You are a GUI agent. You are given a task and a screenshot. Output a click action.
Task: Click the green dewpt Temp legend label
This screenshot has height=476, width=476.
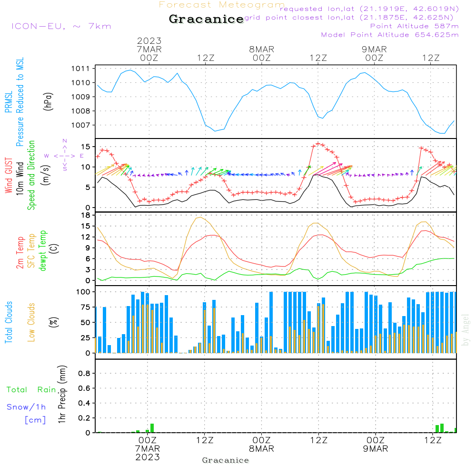click(x=42, y=250)
